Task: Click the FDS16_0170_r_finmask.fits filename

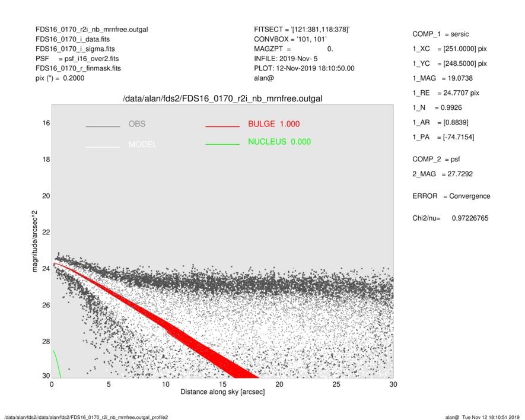Action: point(78,68)
